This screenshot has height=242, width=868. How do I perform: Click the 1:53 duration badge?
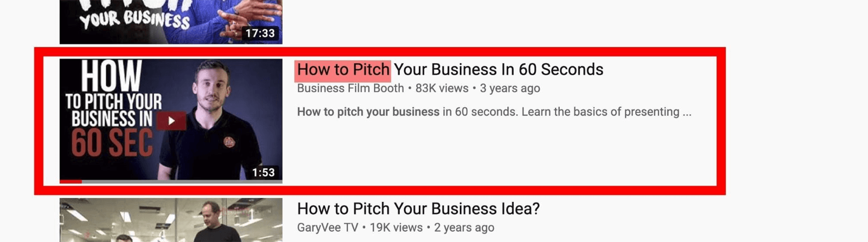coord(264,172)
